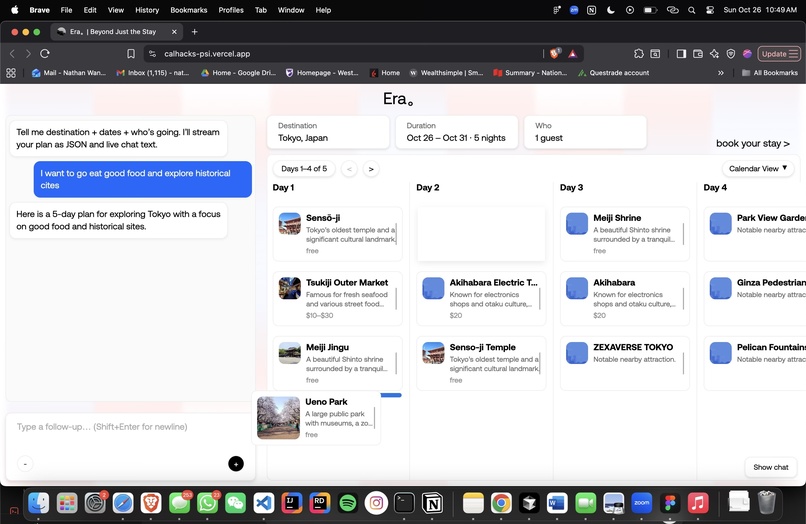View site information icon in address bar

152,53
